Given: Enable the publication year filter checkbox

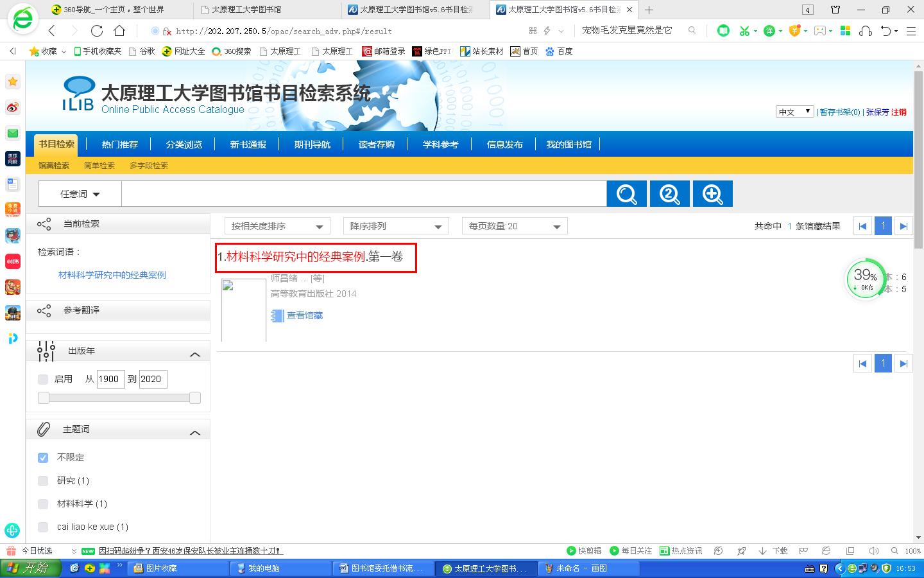Looking at the screenshot, I should pos(43,379).
